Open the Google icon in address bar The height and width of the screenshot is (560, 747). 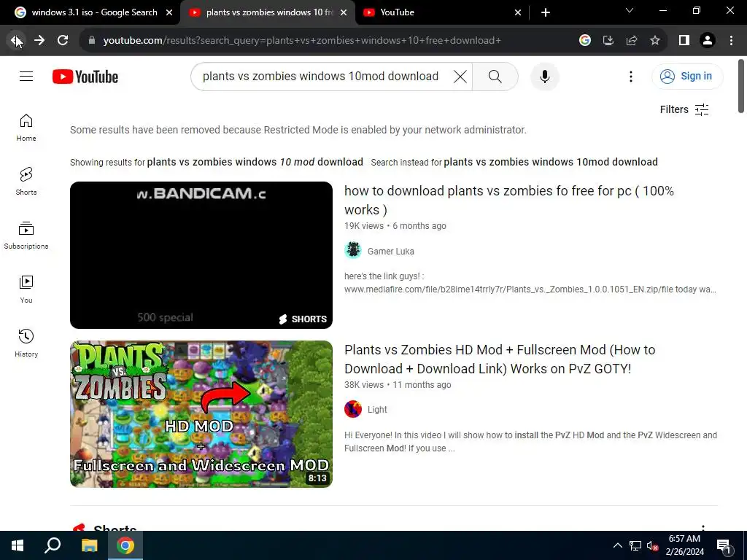pos(584,41)
